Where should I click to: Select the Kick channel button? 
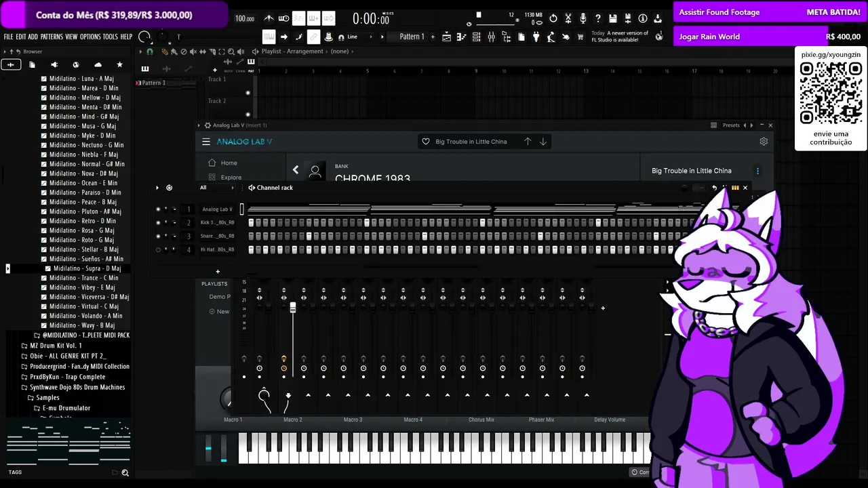click(217, 223)
